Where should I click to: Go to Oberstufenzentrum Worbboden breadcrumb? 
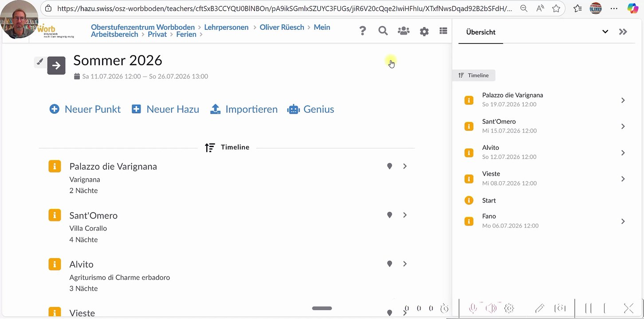tap(143, 27)
